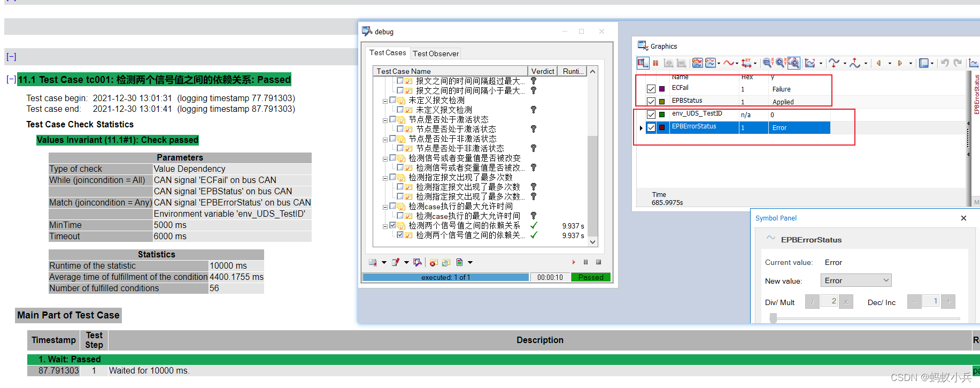Click the difference marker up-arrow curve icon
Viewport: 980px width, 388px height.
pyautogui.click(x=854, y=63)
